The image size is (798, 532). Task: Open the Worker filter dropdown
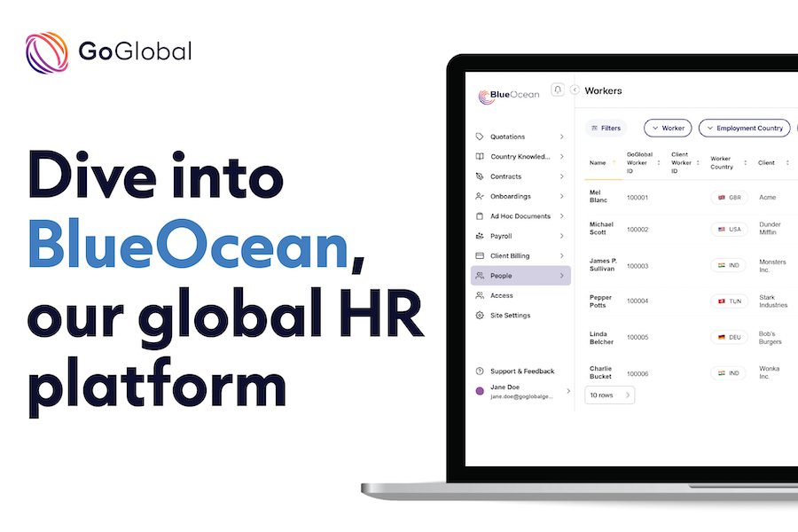point(668,128)
